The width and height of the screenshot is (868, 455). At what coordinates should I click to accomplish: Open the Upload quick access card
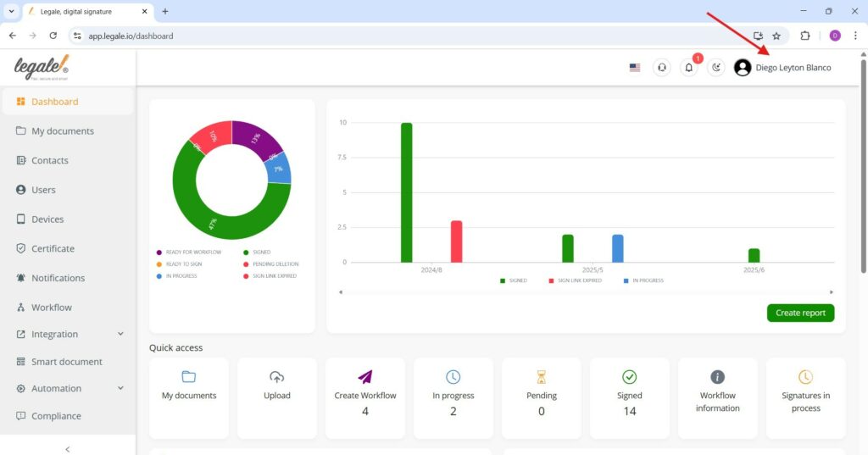tap(277, 398)
